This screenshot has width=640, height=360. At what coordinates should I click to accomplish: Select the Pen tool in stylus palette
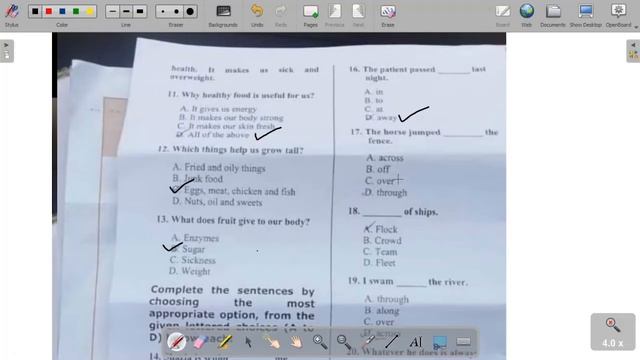click(x=176, y=342)
